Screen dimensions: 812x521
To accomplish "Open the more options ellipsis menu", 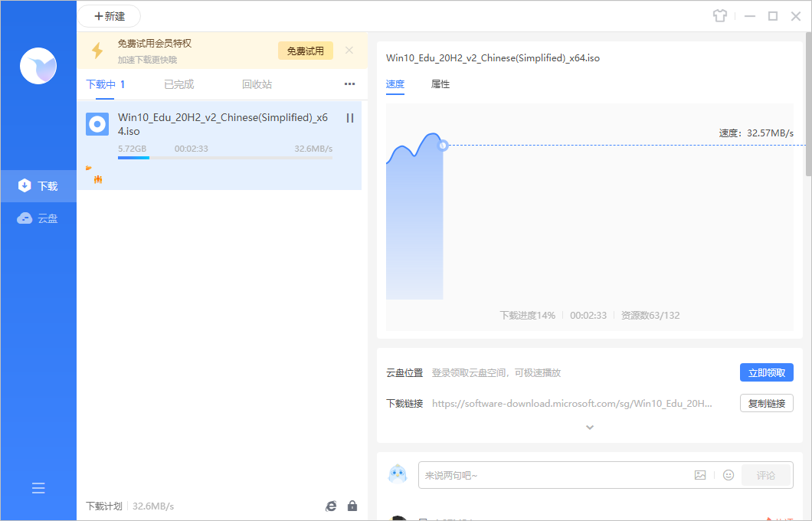I will (349, 84).
